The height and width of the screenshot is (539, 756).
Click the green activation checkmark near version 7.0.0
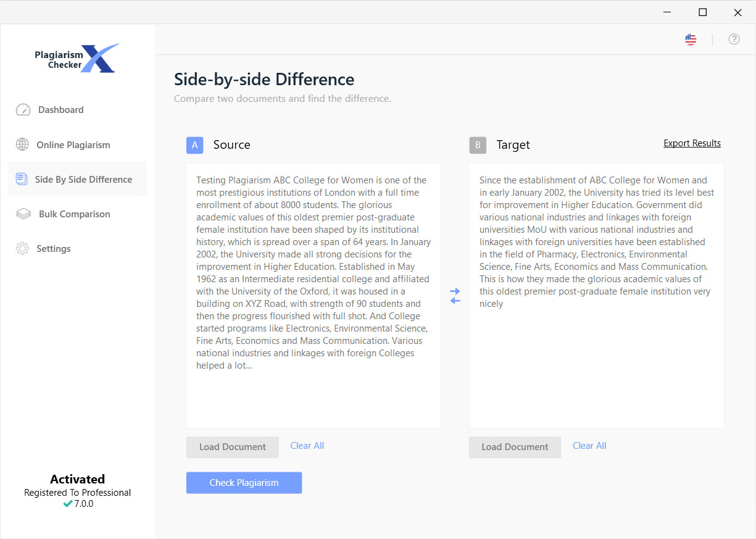(67, 503)
